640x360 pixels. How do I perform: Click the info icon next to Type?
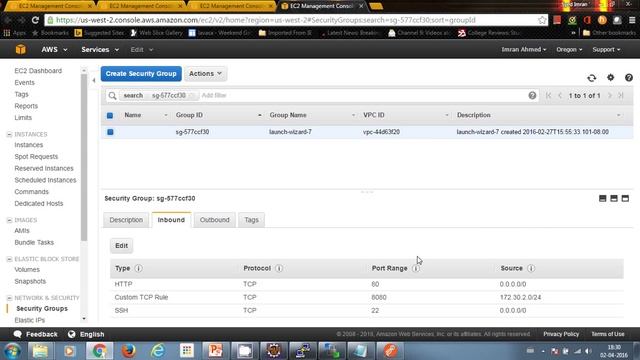[x=138, y=268]
